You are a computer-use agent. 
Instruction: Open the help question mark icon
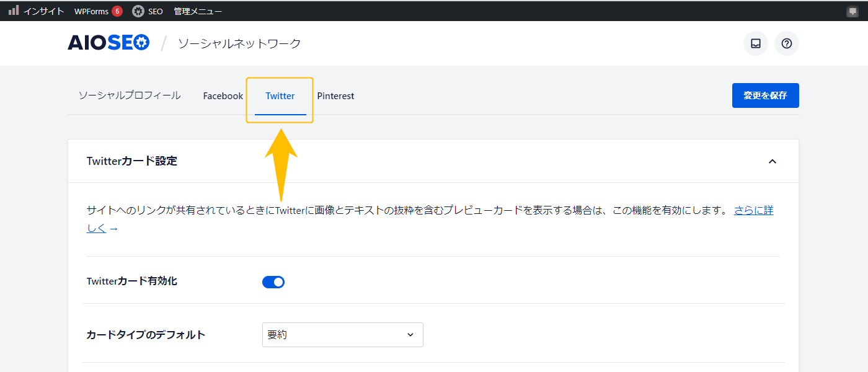[787, 43]
